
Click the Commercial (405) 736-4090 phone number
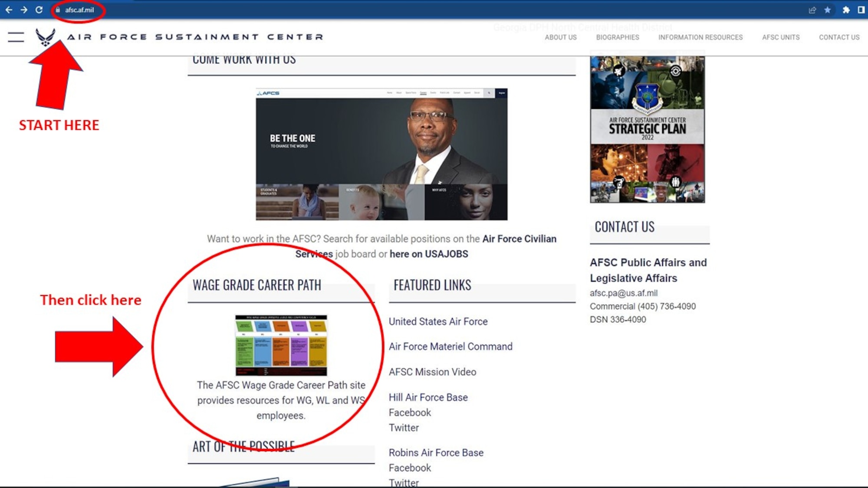[x=643, y=306]
